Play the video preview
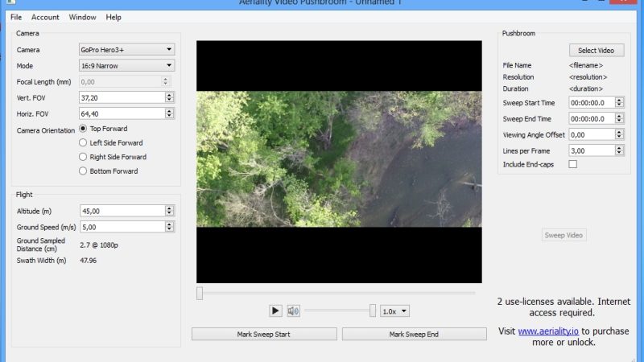 pyautogui.click(x=275, y=311)
